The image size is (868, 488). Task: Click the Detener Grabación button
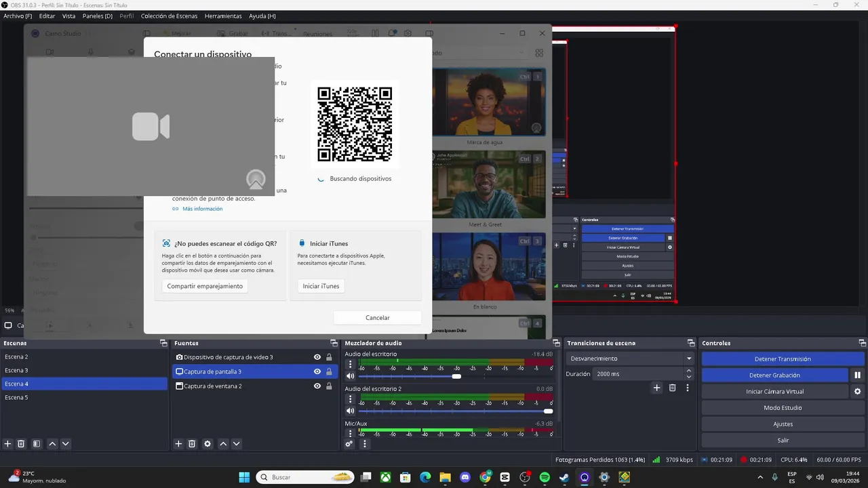(x=774, y=375)
